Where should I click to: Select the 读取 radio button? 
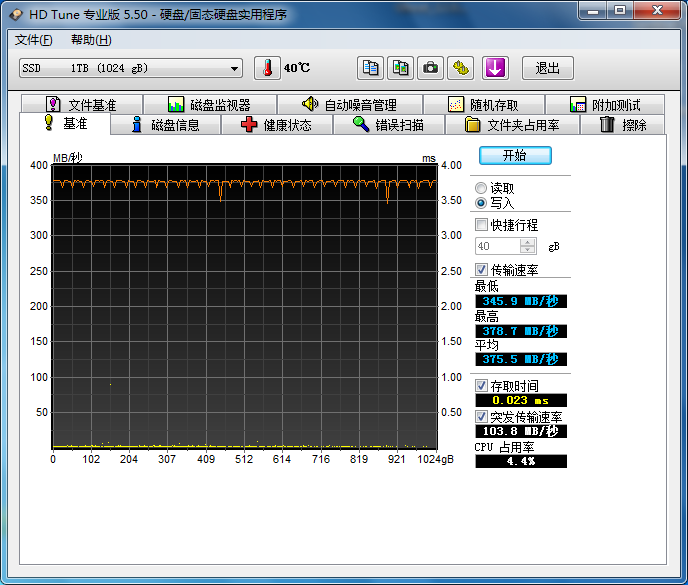[x=482, y=188]
